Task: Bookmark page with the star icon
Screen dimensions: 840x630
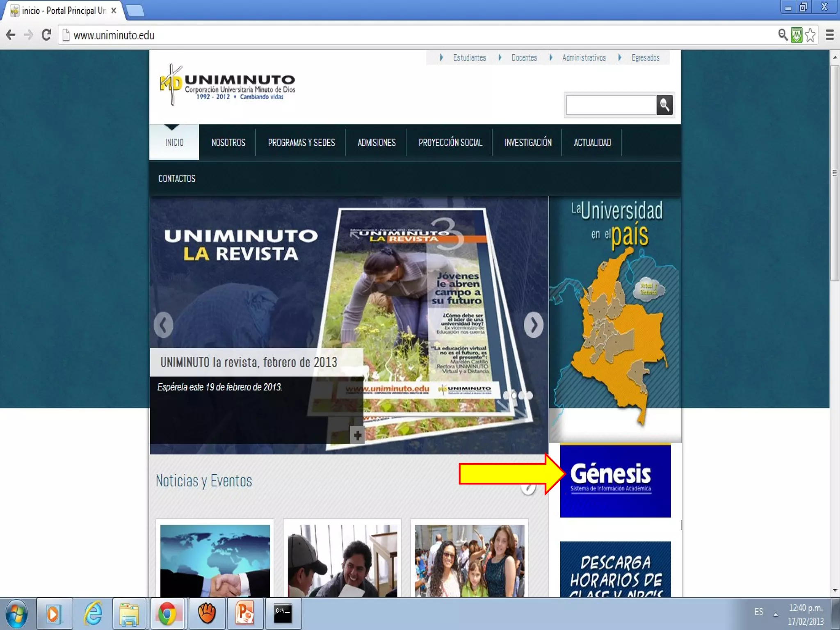Action: (x=810, y=35)
